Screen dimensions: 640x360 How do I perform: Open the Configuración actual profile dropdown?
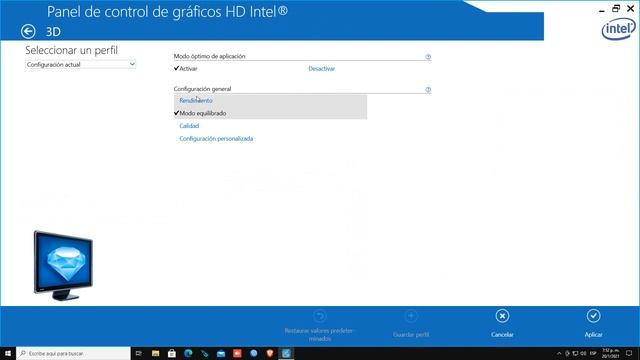coord(80,64)
